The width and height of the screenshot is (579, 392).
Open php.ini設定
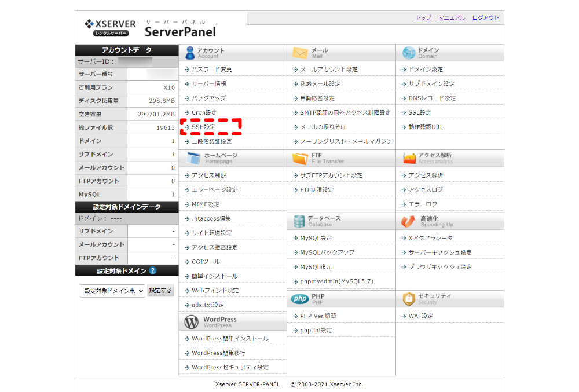coord(316,331)
